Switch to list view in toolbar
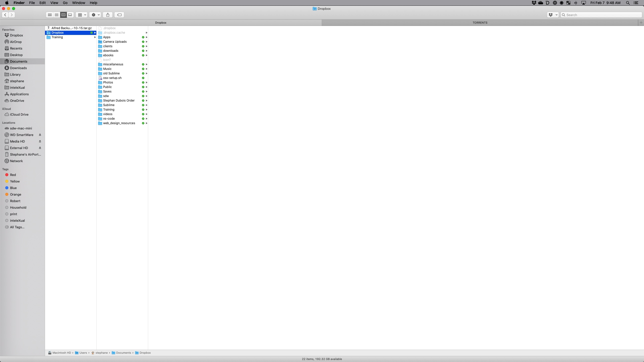Image resolution: width=644 pixels, height=362 pixels. pos(57,15)
